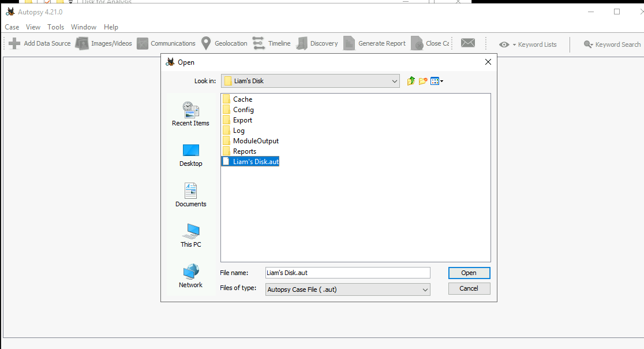Click Create New Folder icon

point(423,81)
